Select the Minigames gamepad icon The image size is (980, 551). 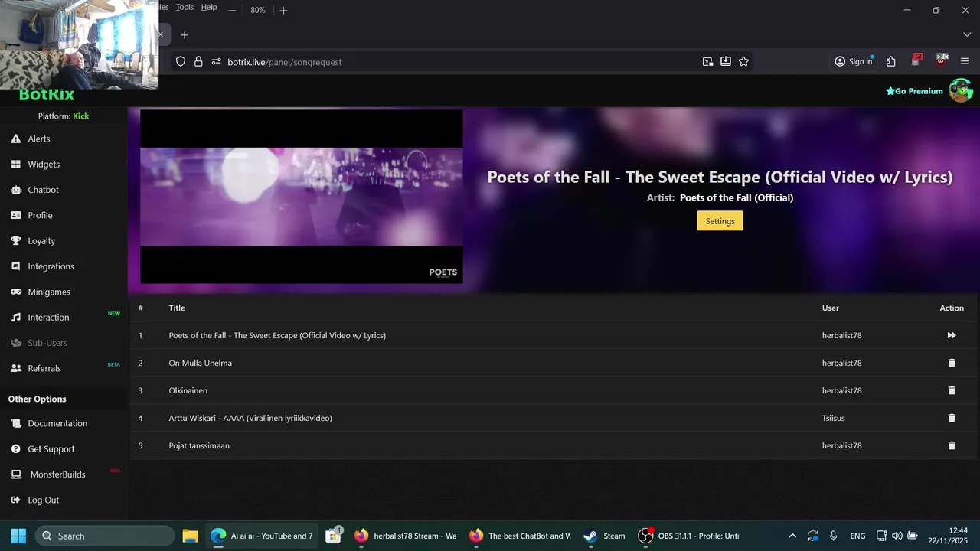[x=15, y=292]
